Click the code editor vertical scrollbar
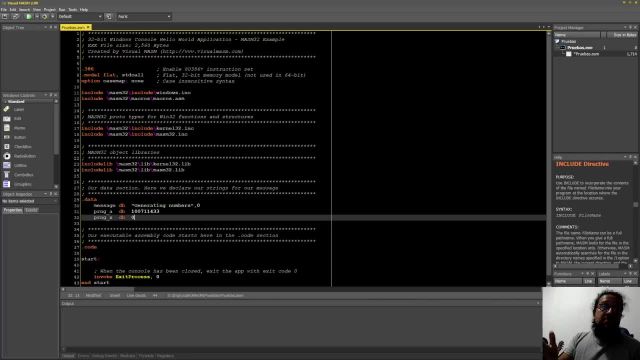The width and height of the screenshot is (640, 360). (x=549, y=159)
